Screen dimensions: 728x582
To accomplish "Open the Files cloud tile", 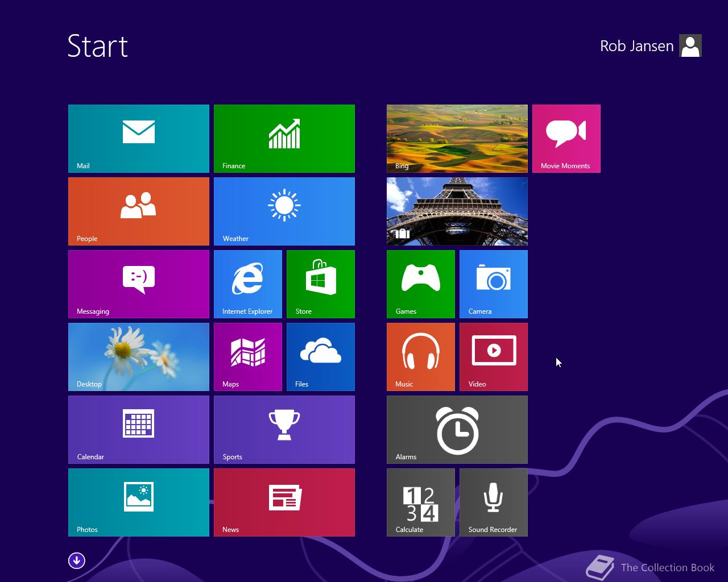I will [321, 357].
